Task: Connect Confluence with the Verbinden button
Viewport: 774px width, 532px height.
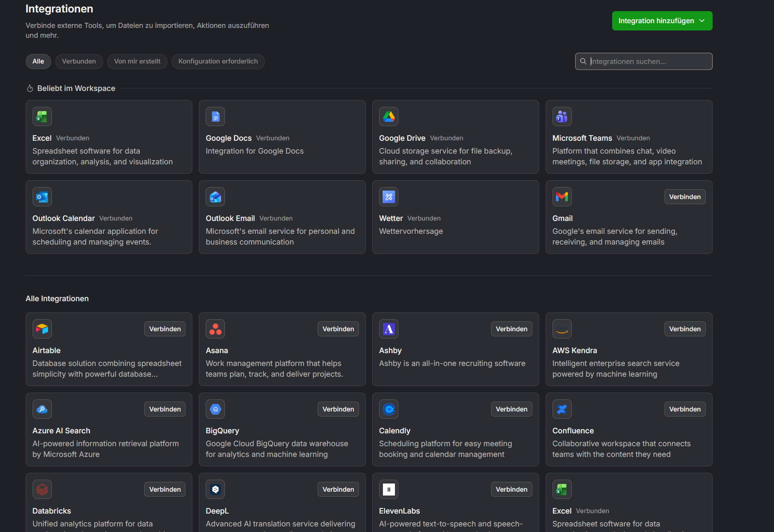Action: (x=685, y=409)
